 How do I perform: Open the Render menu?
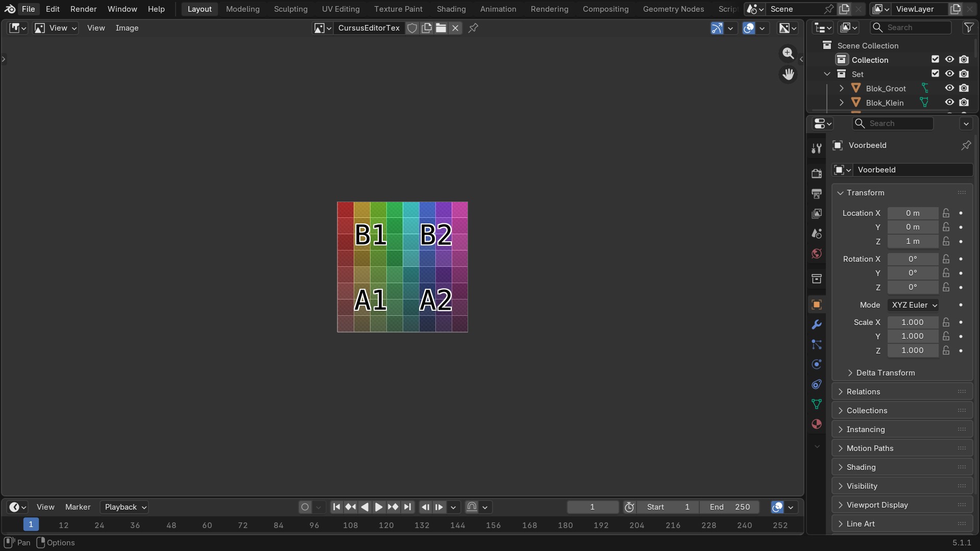(x=84, y=9)
